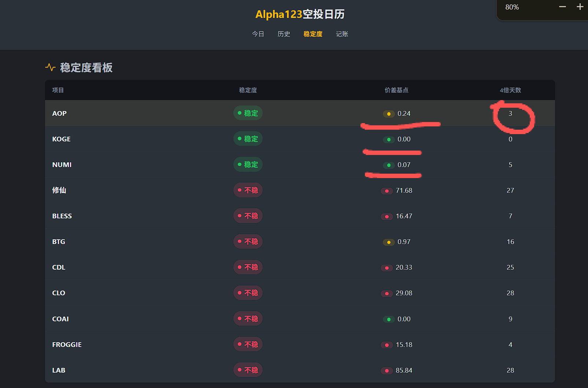This screenshot has height=388, width=588.
Task: Click the 80% zoom level label
Action: click(512, 7)
